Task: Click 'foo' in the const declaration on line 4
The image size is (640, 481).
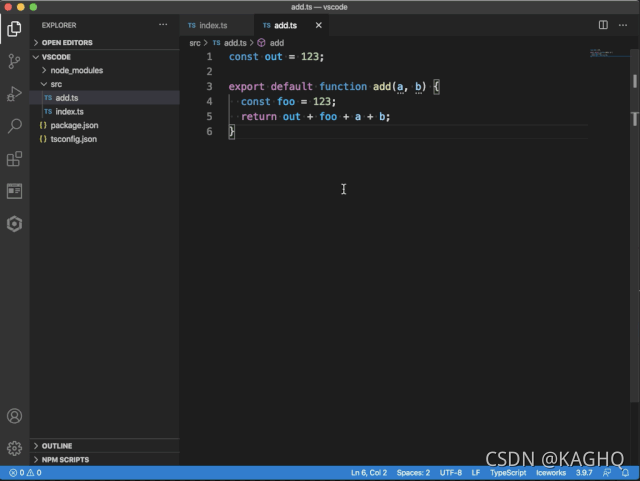Action: tap(286, 102)
